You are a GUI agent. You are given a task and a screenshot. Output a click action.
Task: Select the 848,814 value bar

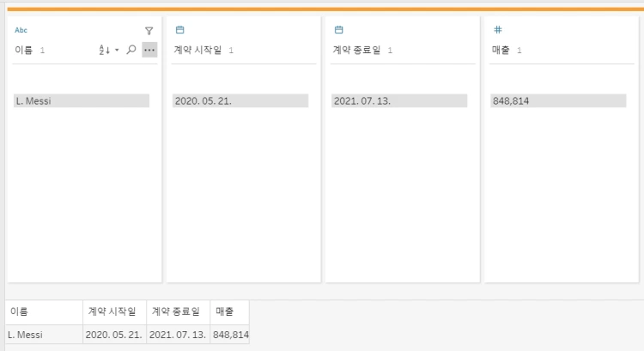558,101
